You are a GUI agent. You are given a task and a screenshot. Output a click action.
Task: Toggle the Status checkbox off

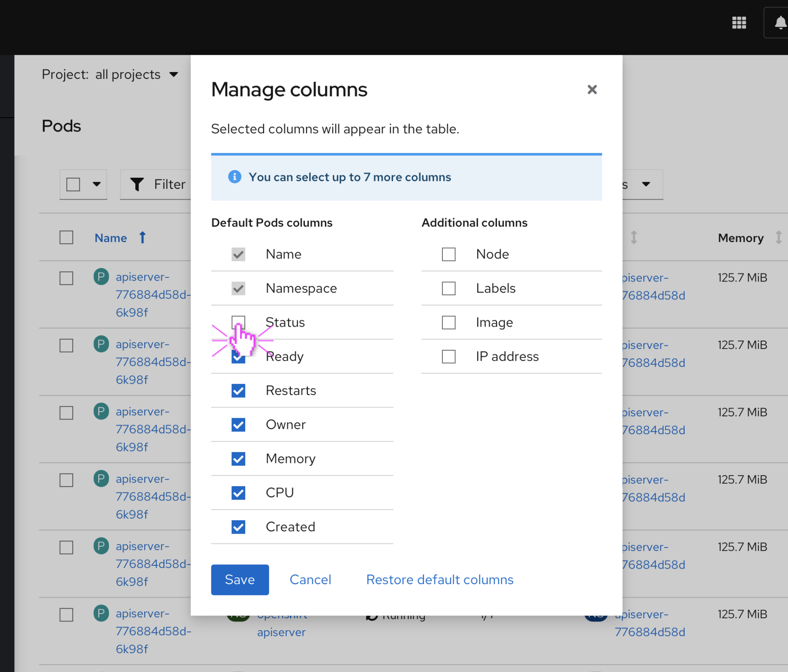click(238, 321)
